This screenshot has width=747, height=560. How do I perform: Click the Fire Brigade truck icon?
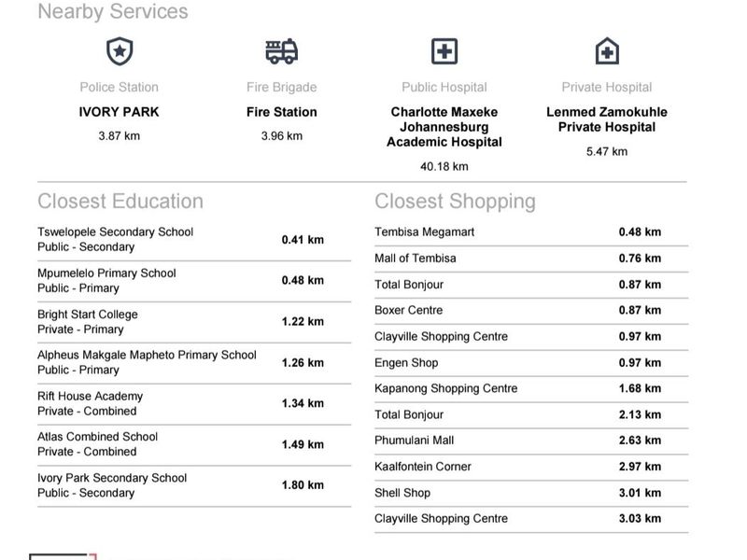click(282, 51)
